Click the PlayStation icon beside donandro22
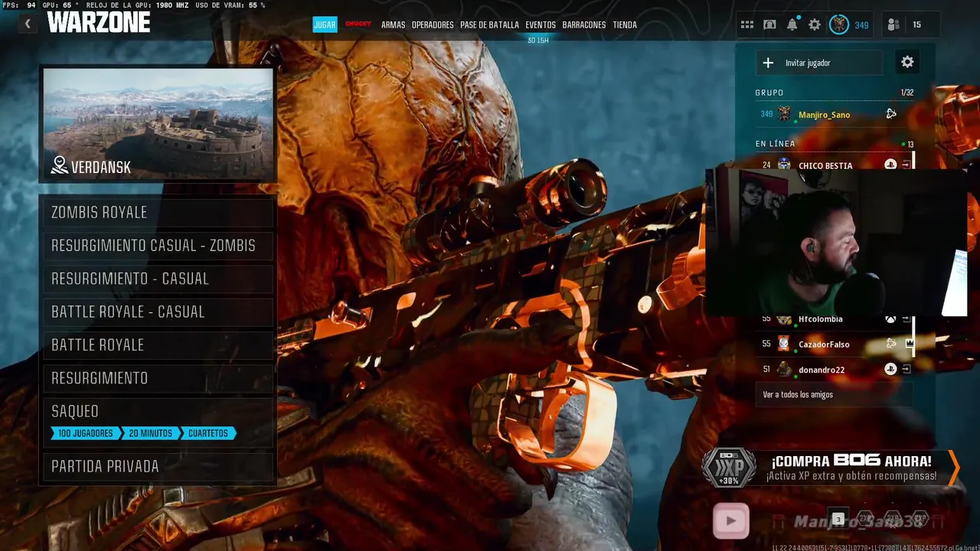 tap(890, 370)
